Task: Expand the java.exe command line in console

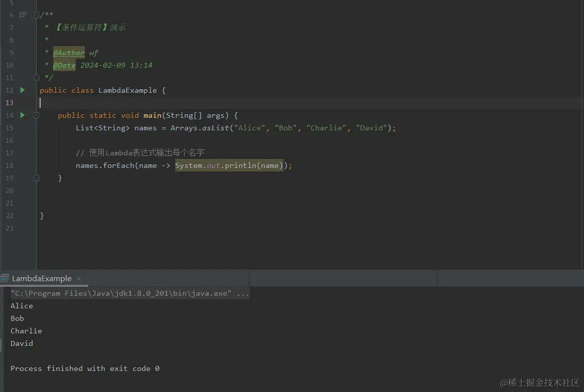Action: tap(130, 293)
